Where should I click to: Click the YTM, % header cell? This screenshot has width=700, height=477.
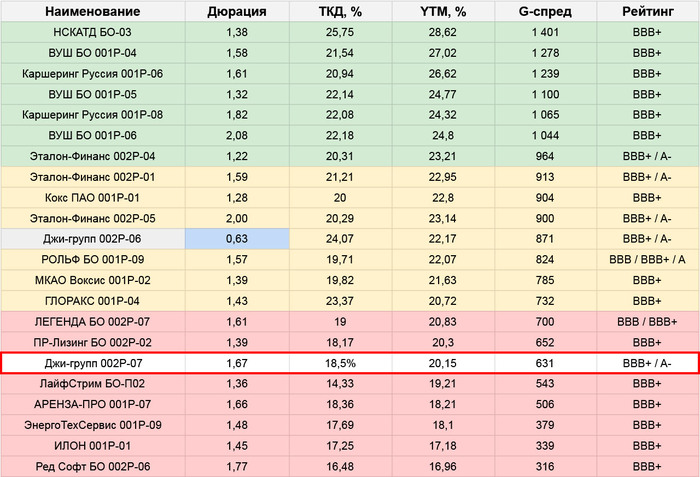(x=443, y=11)
